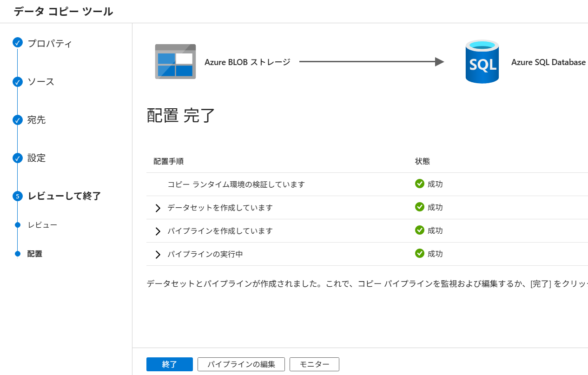Click the 宛先 step checkmark icon
Screen dimensions: 588x375
tap(17, 120)
